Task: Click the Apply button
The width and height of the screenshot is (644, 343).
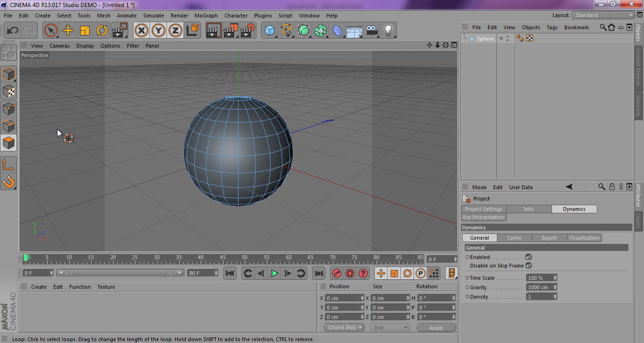Action: pos(436,328)
